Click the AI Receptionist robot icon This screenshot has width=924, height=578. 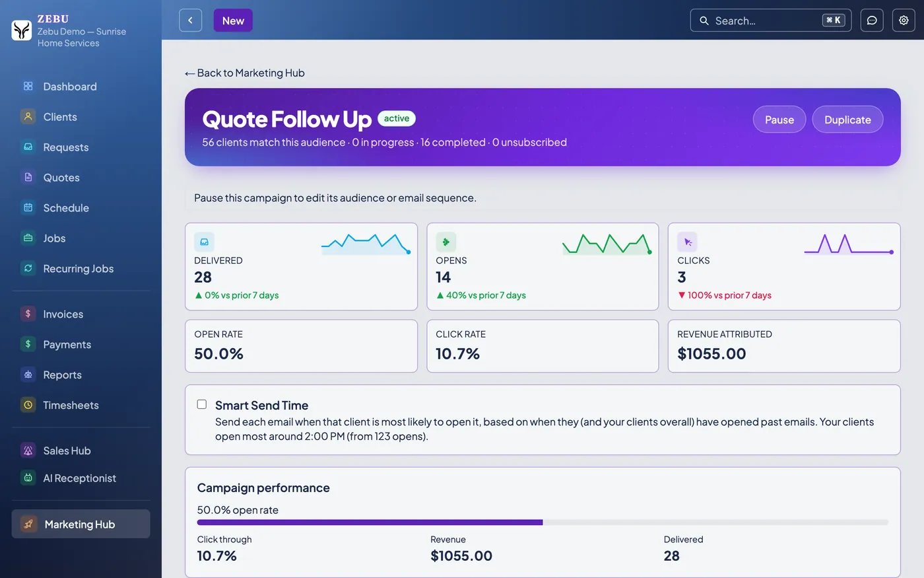point(28,478)
